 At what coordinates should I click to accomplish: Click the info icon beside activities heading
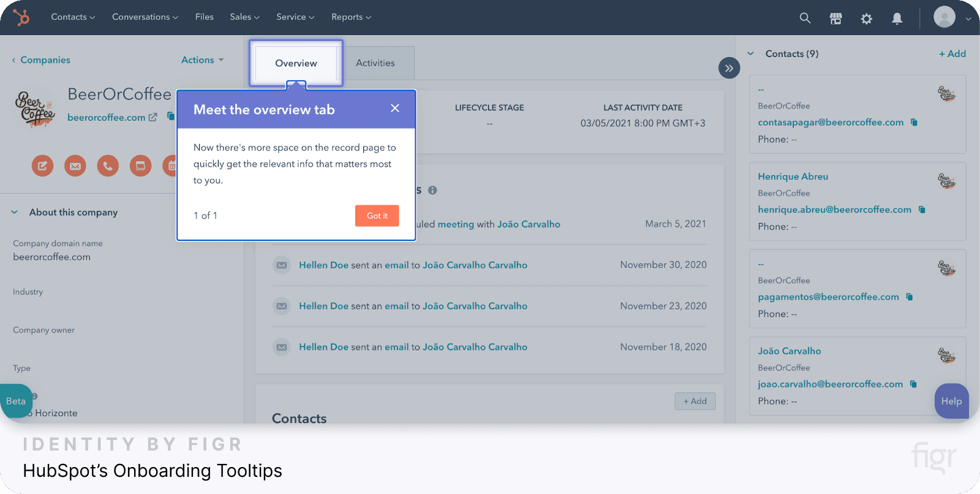pyautogui.click(x=432, y=190)
